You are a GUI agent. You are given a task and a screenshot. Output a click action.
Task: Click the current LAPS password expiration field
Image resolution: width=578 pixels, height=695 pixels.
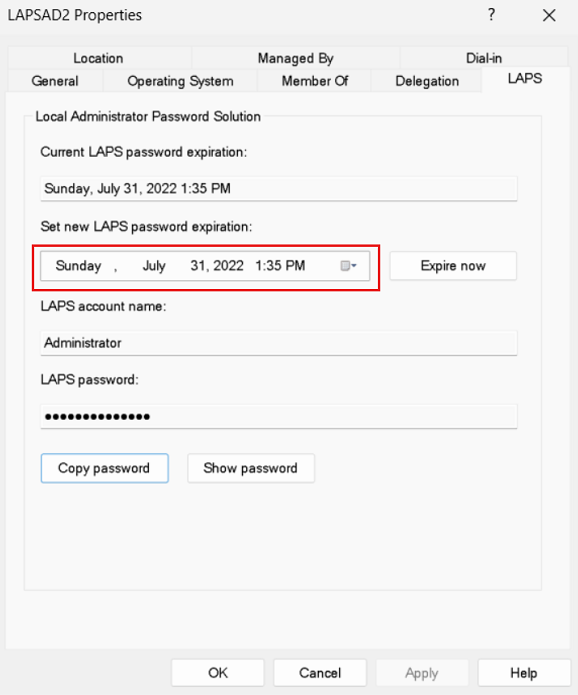[x=279, y=189]
